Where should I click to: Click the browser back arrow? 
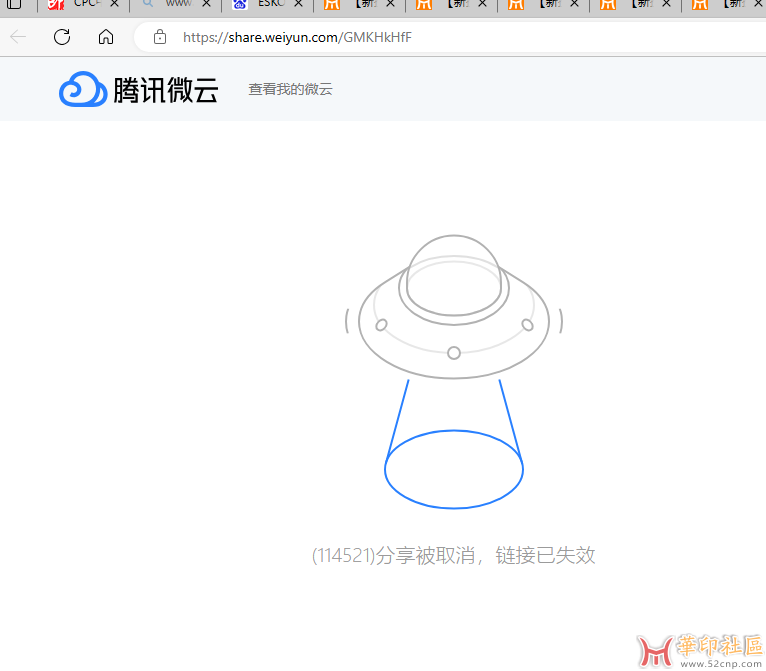click(x=18, y=37)
